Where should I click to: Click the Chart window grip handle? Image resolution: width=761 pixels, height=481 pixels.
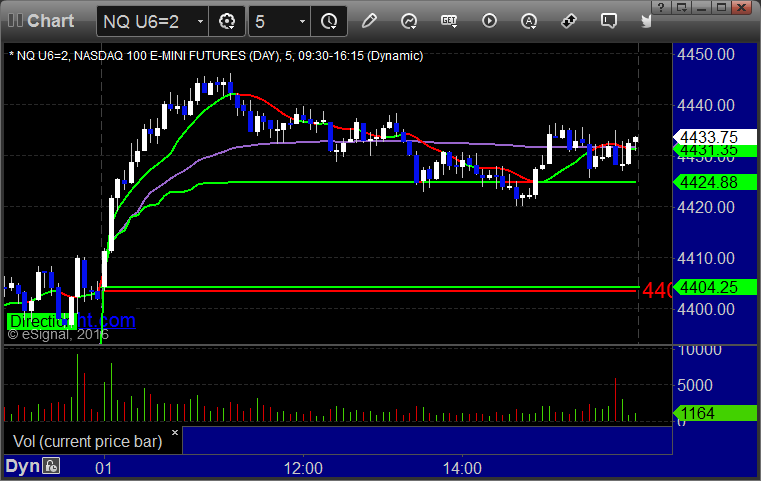pos(15,20)
